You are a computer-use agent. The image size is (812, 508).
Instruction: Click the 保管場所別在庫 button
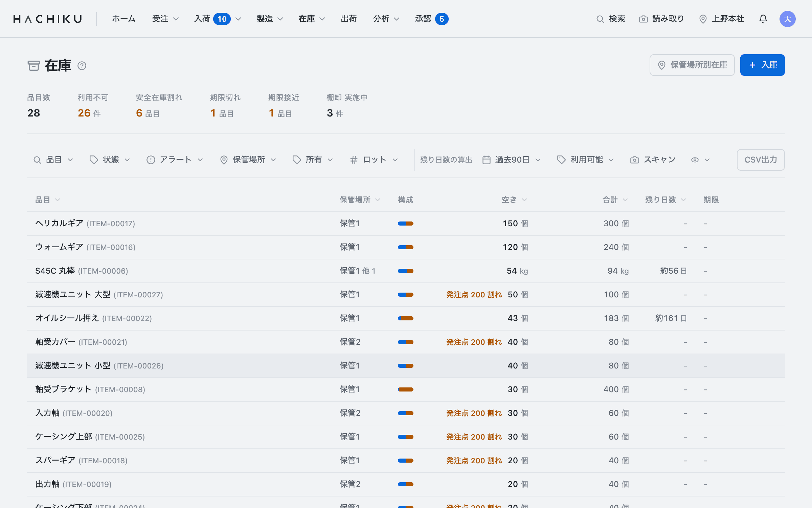692,65
